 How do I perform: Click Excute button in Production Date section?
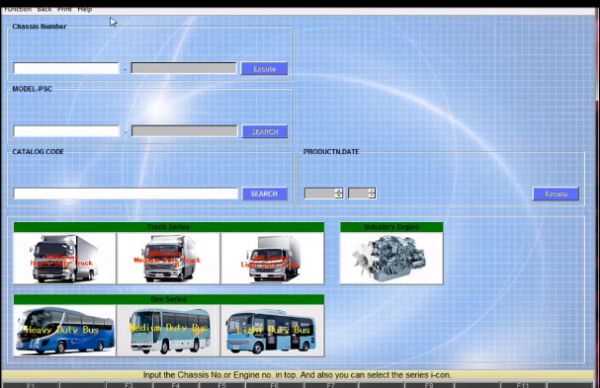(556, 194)
